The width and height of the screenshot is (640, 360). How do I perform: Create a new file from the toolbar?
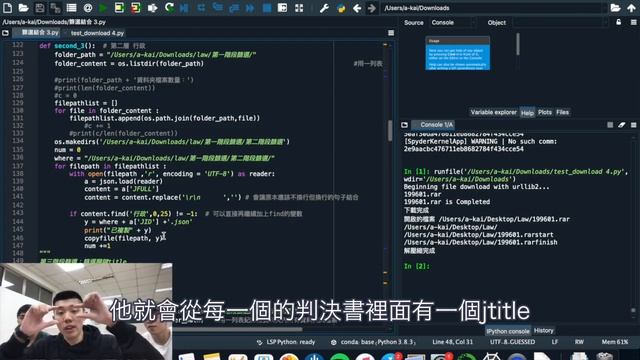(7, 8)
